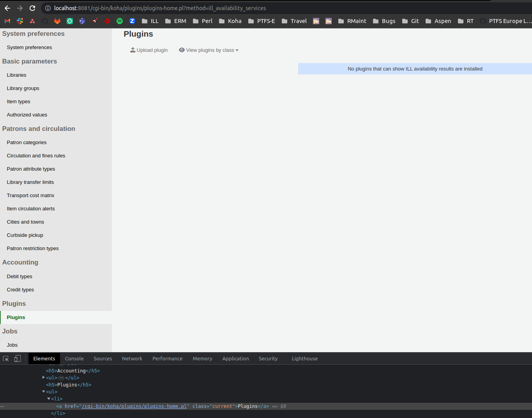This screenshot has width=532, height=418.
Task: Open the Microsoft Teams bookmark icon
Action: [x=82, y=21]
